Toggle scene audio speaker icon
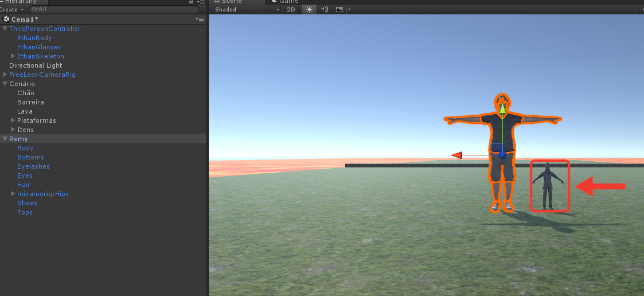The image size is (644, 296). pyautogui.click(x=325, y=9)
